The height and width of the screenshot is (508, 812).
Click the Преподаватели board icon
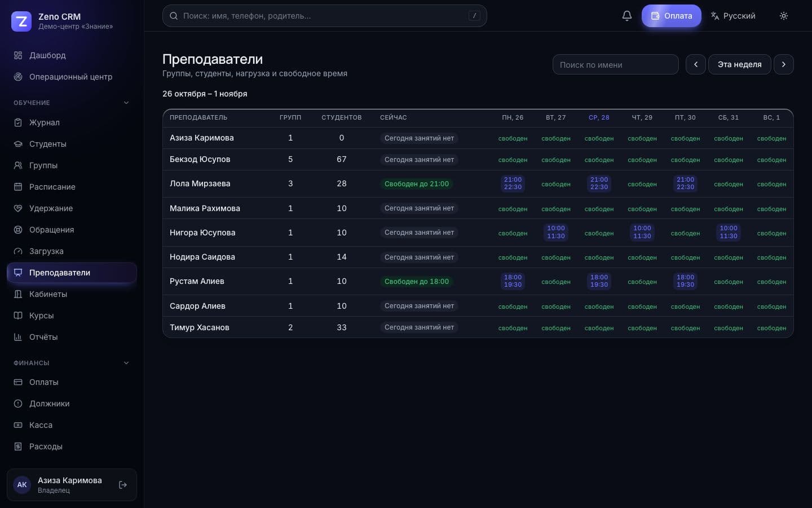click(18, 273)
